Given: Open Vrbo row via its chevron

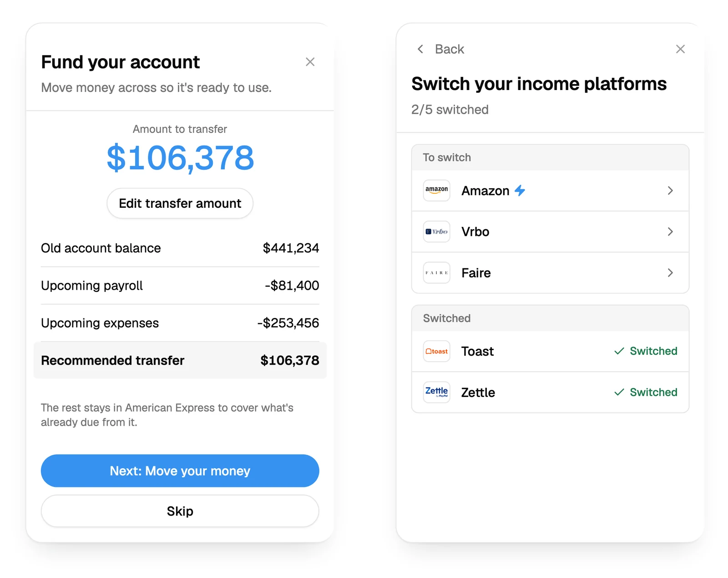Looking at the screenshot, I should pos(670,231).
